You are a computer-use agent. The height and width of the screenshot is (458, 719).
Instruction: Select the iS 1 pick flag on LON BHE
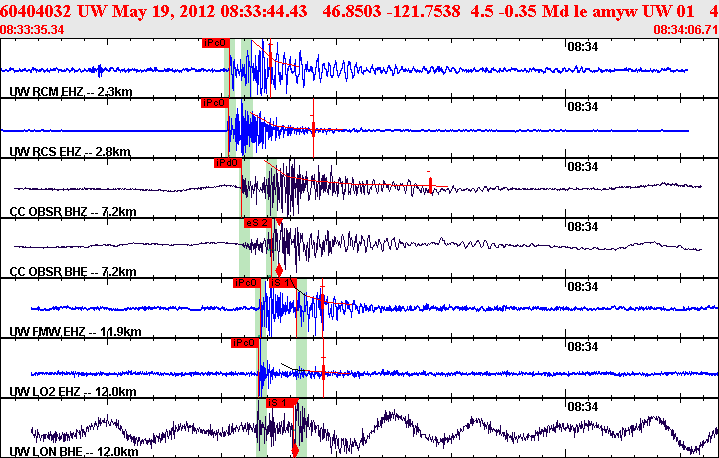coord(280,403)
